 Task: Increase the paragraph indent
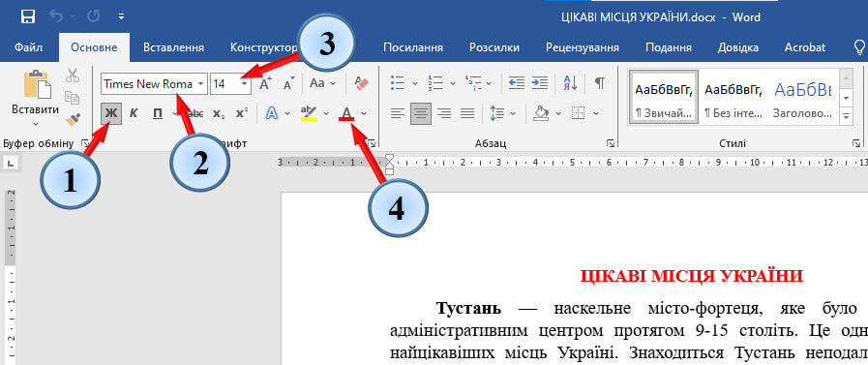[539, 83]
